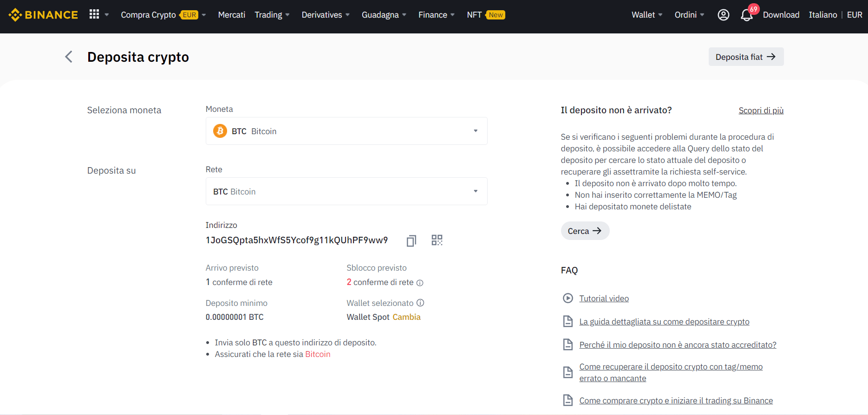
Task: Open La guida dettagliata su come depositare crypto
Action: coord(664,322)
